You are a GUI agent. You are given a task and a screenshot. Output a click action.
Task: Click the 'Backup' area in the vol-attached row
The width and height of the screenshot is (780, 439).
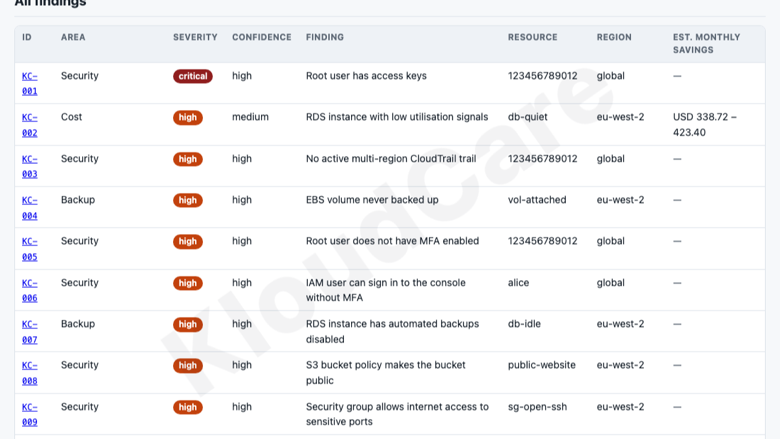78,200
